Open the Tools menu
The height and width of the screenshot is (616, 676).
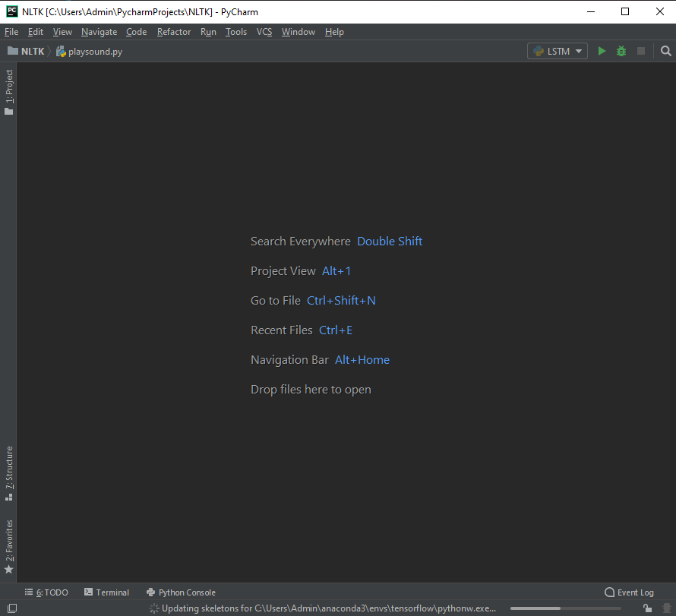pos(236,32)
